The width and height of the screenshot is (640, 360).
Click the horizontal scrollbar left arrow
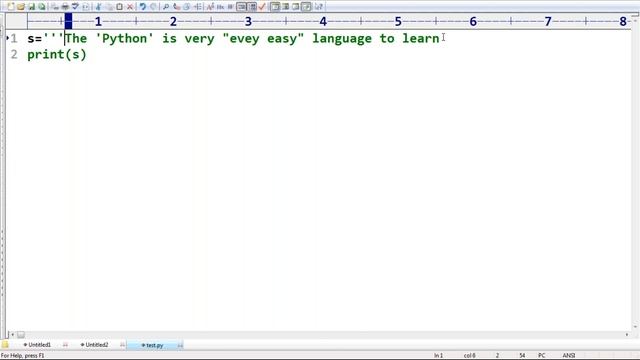13,335
